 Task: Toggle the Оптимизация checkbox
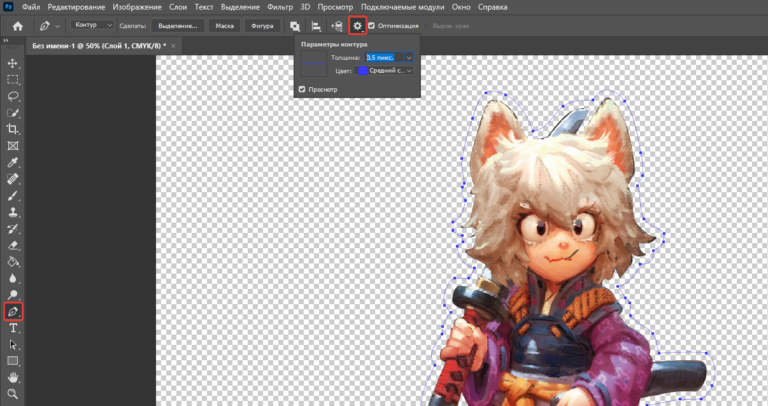tap(373, 25)
